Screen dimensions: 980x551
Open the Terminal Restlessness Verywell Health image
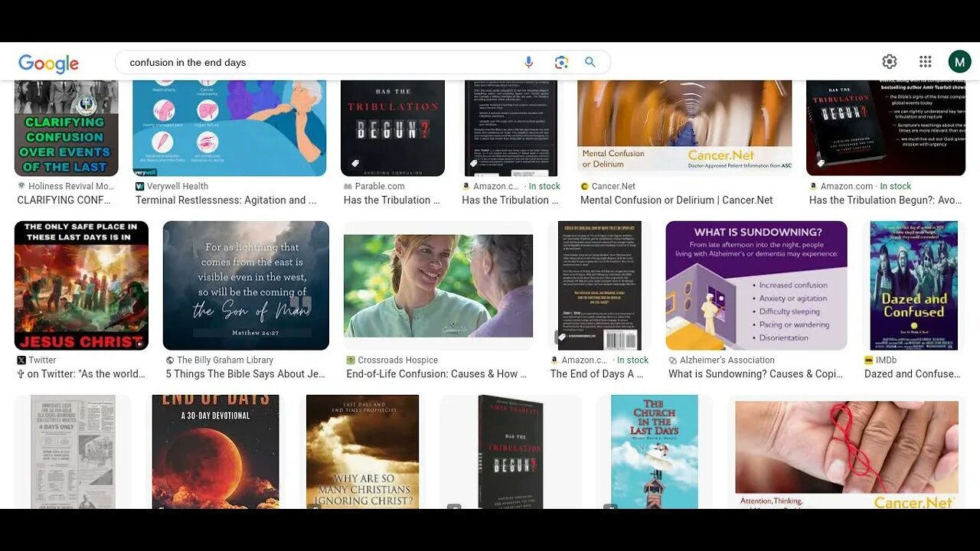click(230, 128)
